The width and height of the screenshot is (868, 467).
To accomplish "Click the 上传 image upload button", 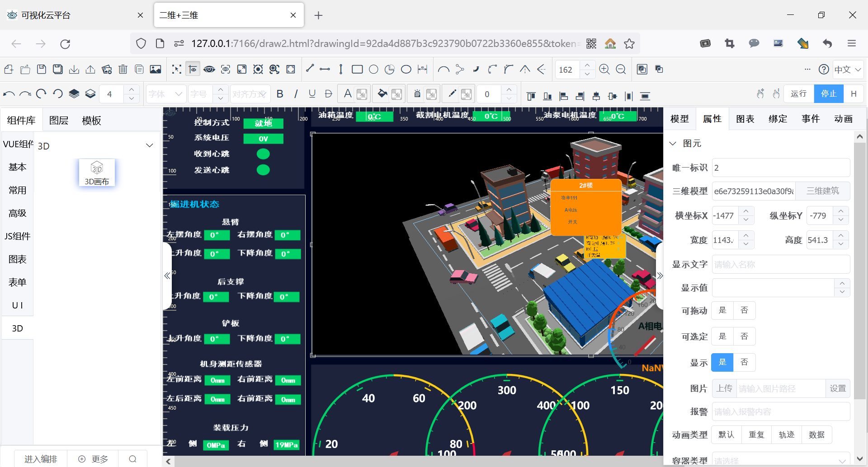I will [x=724, y=388].
